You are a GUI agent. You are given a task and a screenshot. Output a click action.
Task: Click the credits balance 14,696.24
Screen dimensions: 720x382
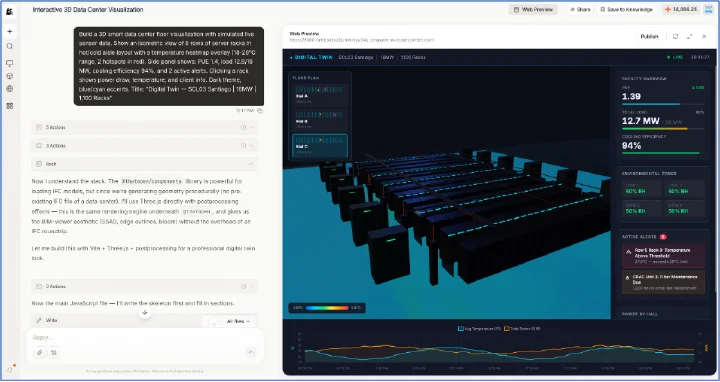681,9
